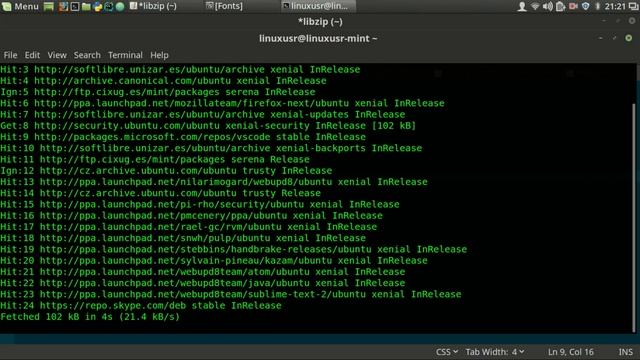Click the linuxusr@linuxusr-mint terminal title bar
The image size is (640, 360).
(x=318, y=38)
